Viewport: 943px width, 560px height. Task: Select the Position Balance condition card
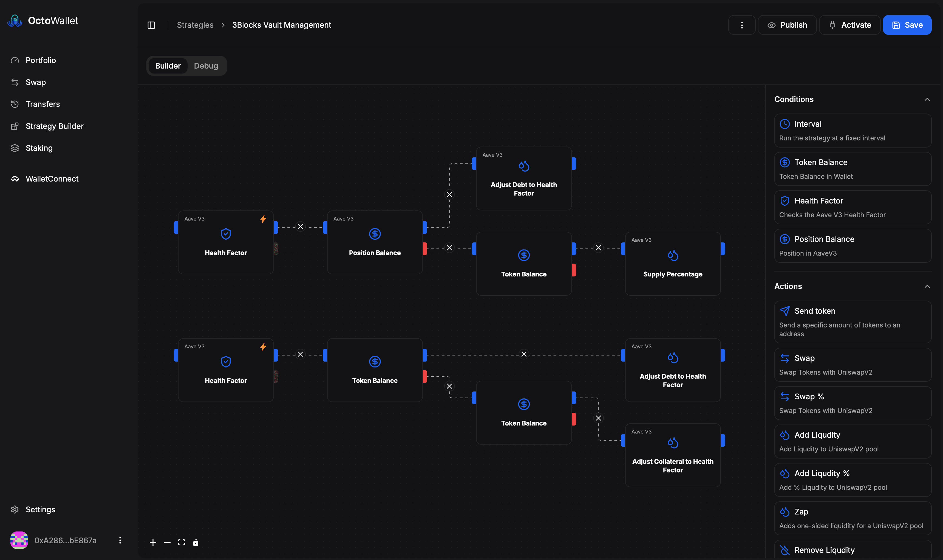point(853,246)
